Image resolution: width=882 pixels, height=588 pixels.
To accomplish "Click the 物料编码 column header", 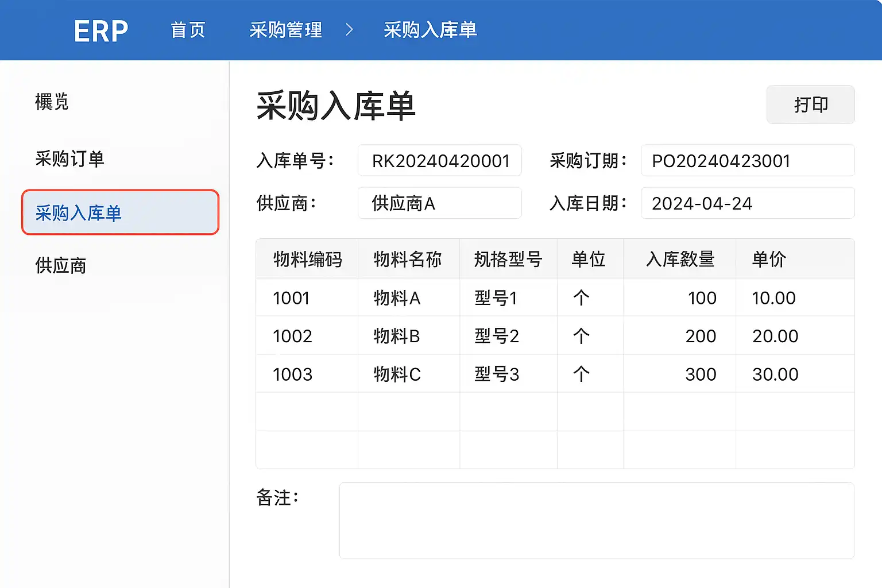I will tap(307, 259).
